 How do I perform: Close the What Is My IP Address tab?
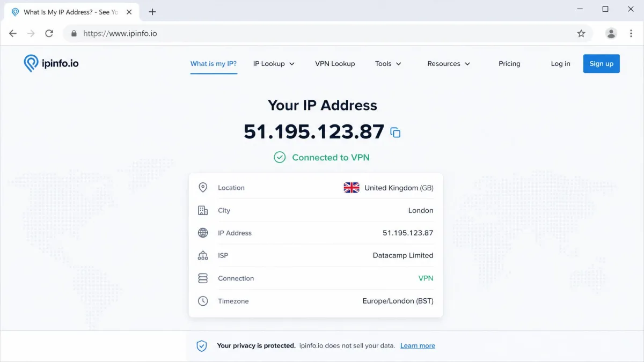click(x=129, y=12)
